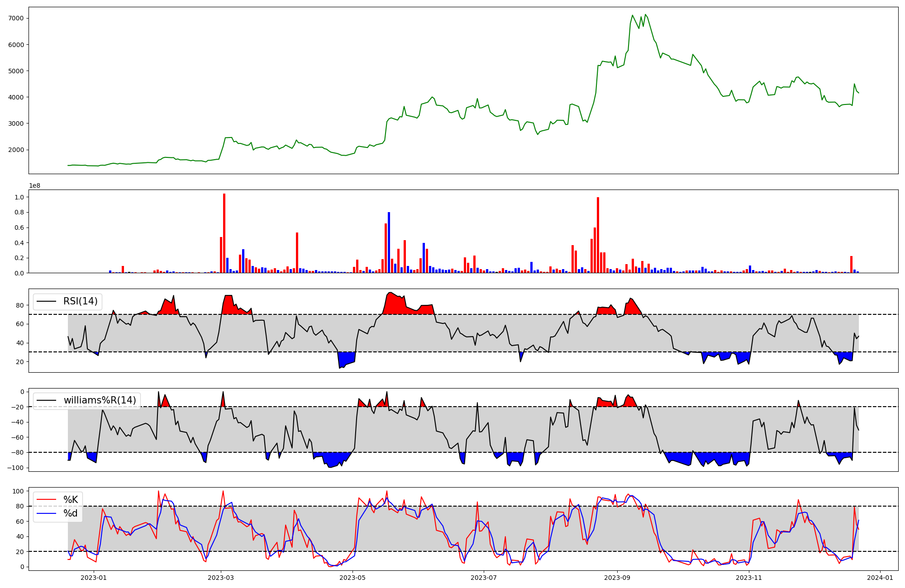
Task: Click the williams%R(14) legend label
Action: (100, 400)
